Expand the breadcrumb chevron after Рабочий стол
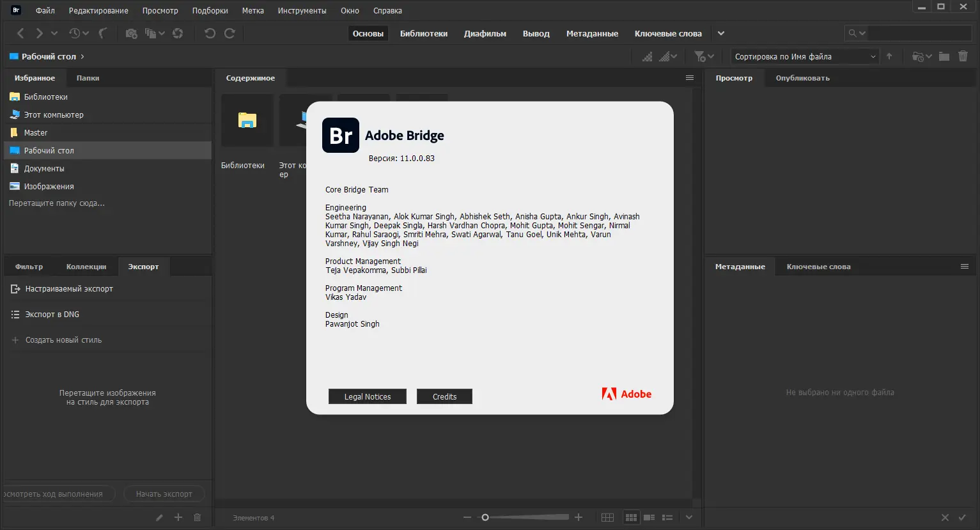Image resolution: width=980 pixels, height=530 pixels. click(x=82, y=56)
